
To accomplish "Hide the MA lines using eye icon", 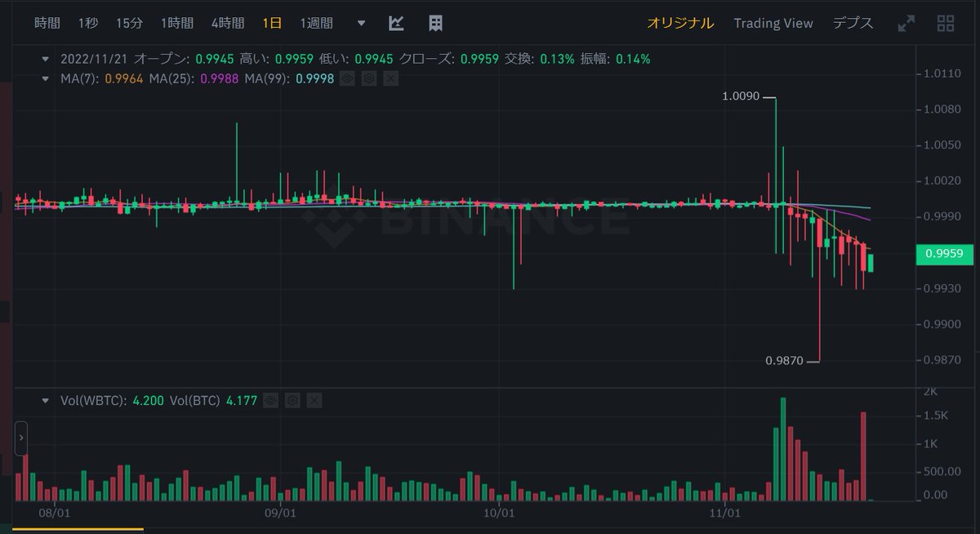I will (348, 78).
